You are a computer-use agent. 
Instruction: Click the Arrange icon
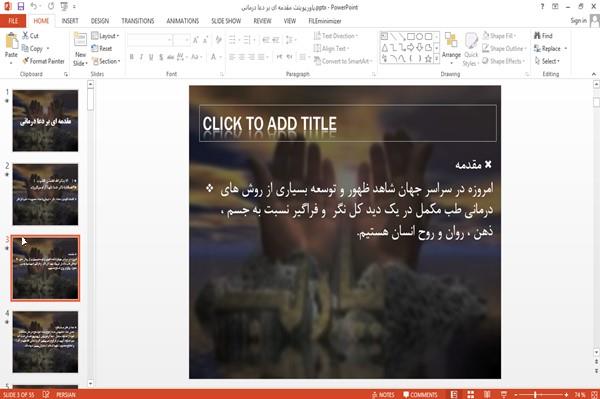pyautogui.click(x=451, y=41)
